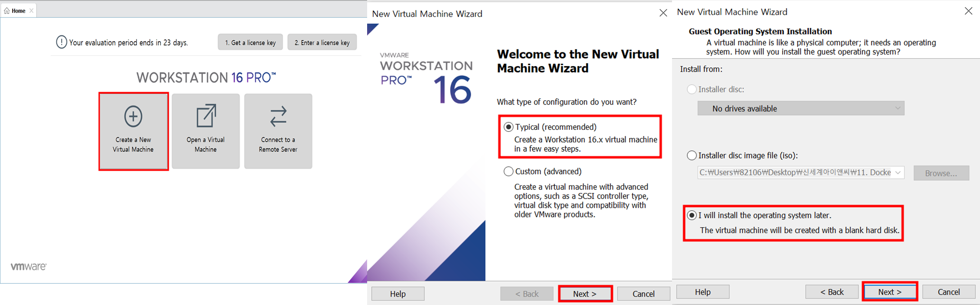This screenshot has width=980, height=305.
Task: Click Cancel in Guest OS Installation window
Action: pos(948,292)
